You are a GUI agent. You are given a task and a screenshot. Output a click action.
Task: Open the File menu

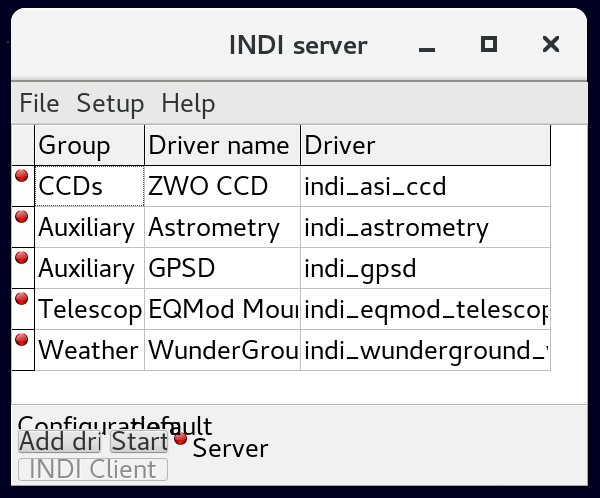(39, 103)
